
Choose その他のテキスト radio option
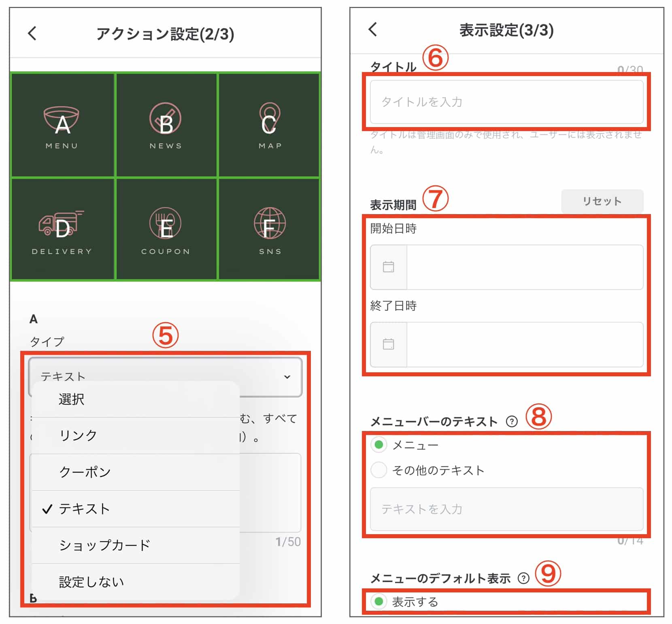pyautogui.click(x=379, y=470)
